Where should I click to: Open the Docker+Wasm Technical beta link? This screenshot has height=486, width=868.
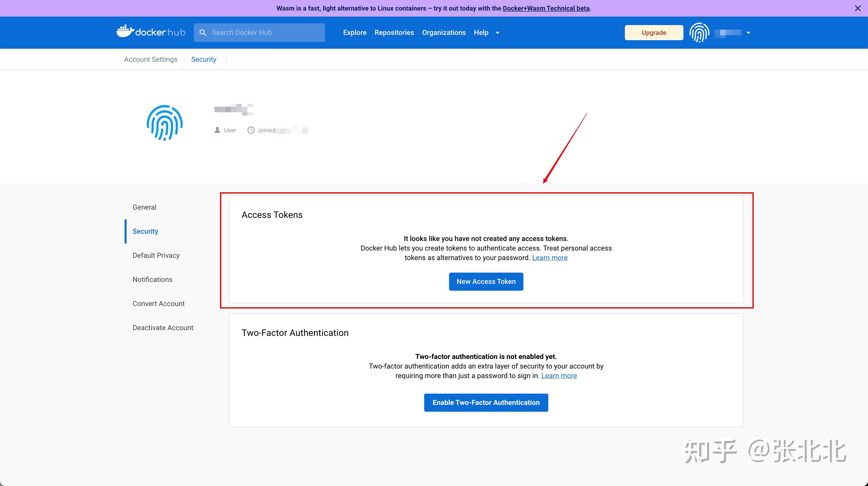[546, 8]
